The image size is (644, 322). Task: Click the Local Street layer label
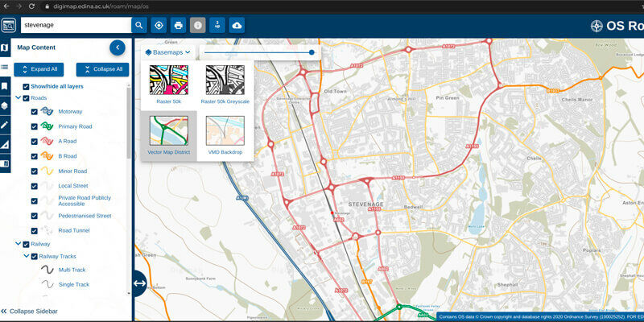(73, 186)
